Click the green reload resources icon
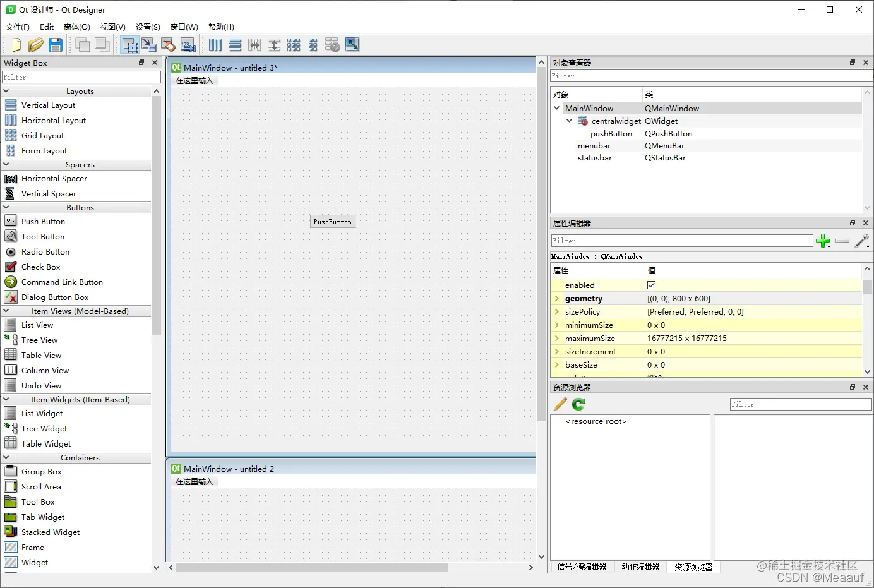The height and width of the screenshot is (588, 874). [578, 404]
